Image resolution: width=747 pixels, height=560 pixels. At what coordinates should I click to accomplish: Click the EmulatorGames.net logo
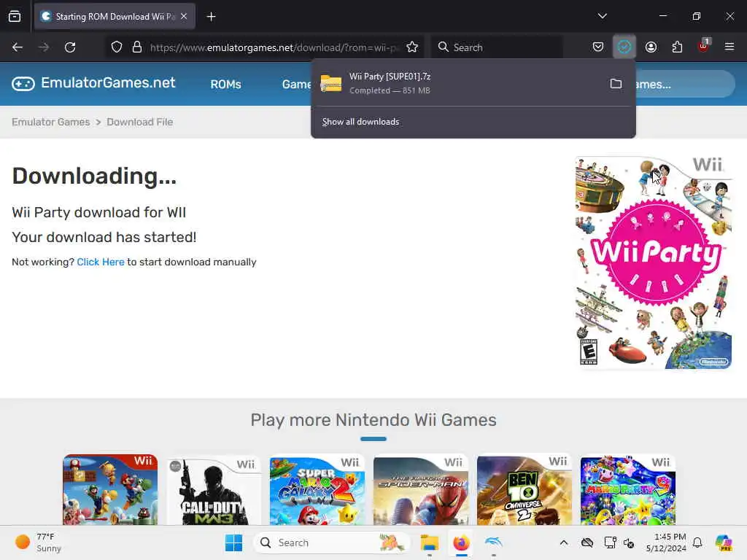93,83
